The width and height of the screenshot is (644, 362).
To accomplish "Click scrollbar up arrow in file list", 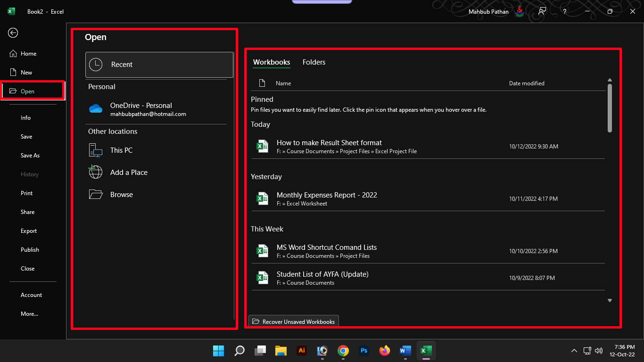I will click(x=610, y=80).
